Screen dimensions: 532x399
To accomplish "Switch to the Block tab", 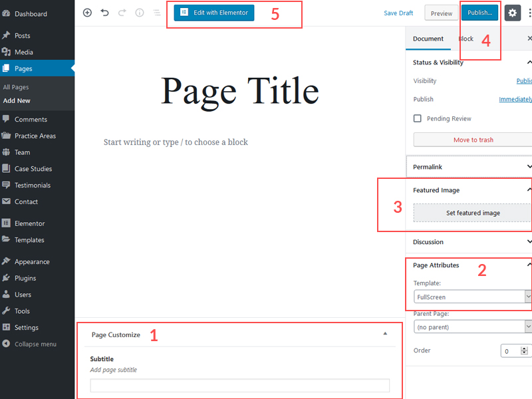I will click(x=465, y=39).
